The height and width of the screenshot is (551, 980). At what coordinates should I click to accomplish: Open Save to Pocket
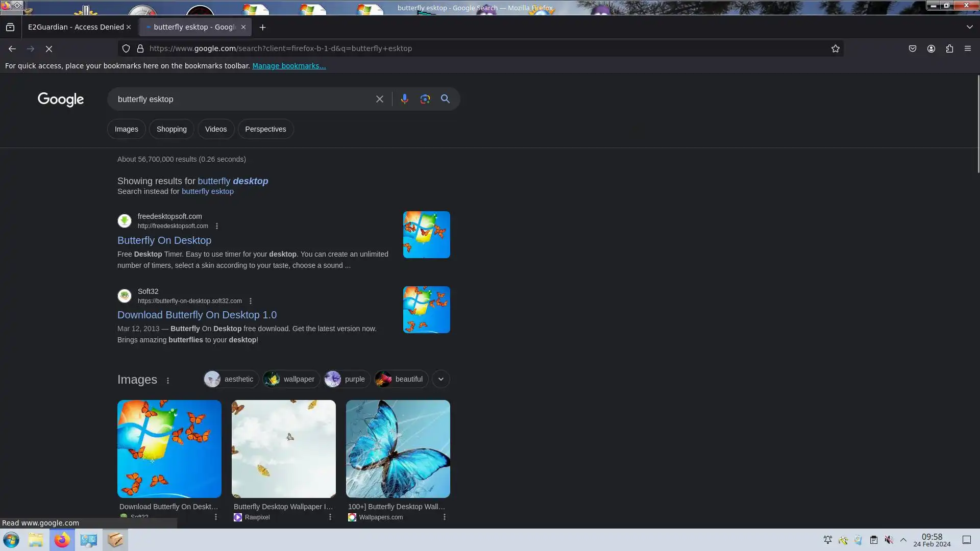click(912, 48)
